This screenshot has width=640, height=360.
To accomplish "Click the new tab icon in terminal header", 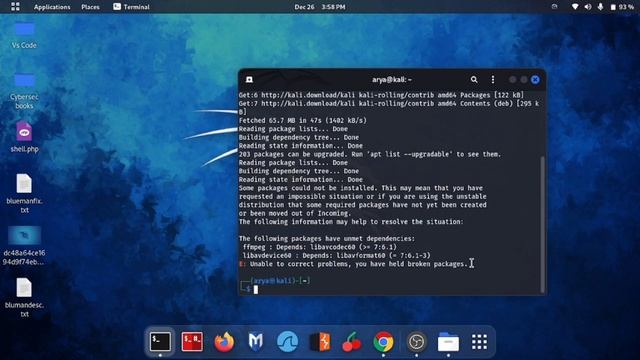I will point(249,80).
